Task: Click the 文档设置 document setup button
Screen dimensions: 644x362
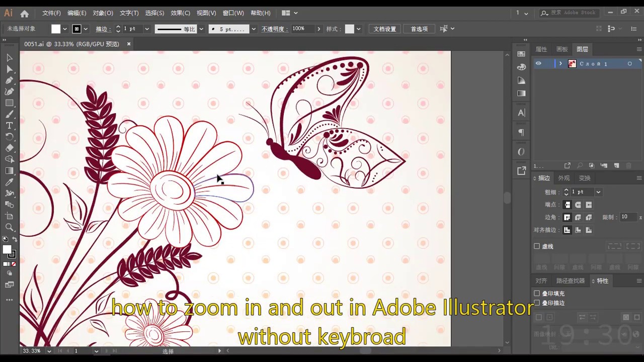Action: point(385,29)
